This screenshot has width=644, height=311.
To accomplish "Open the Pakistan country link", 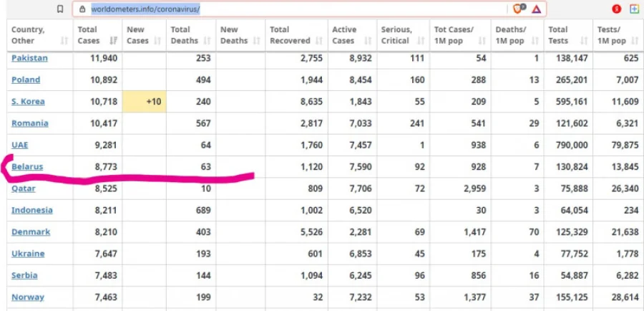I will (29, 58).
